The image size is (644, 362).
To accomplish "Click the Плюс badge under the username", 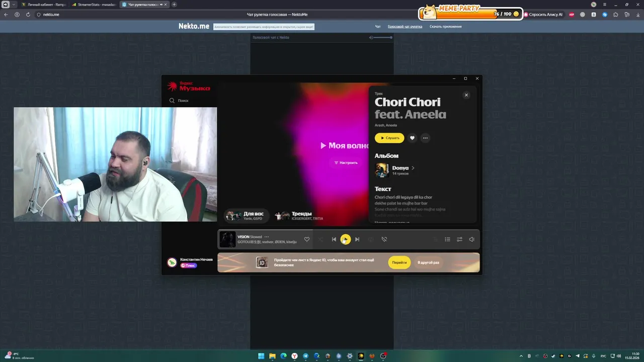I will [189, 265].
